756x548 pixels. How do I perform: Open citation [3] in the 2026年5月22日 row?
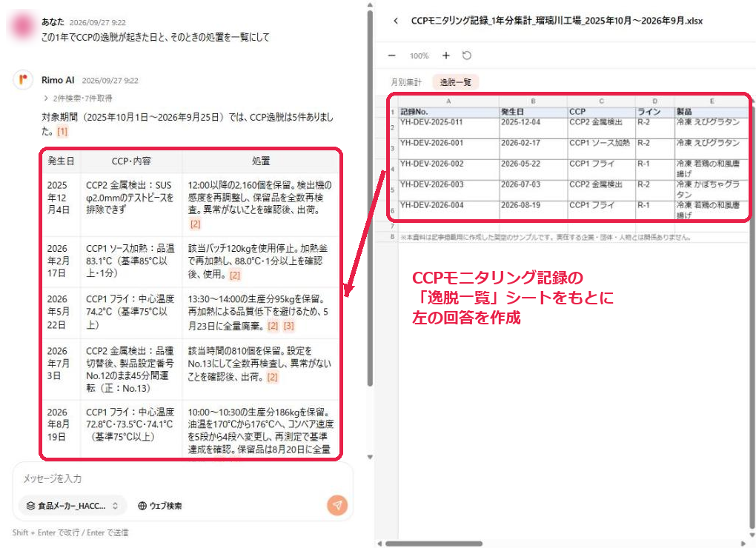(x=288, y=326)
